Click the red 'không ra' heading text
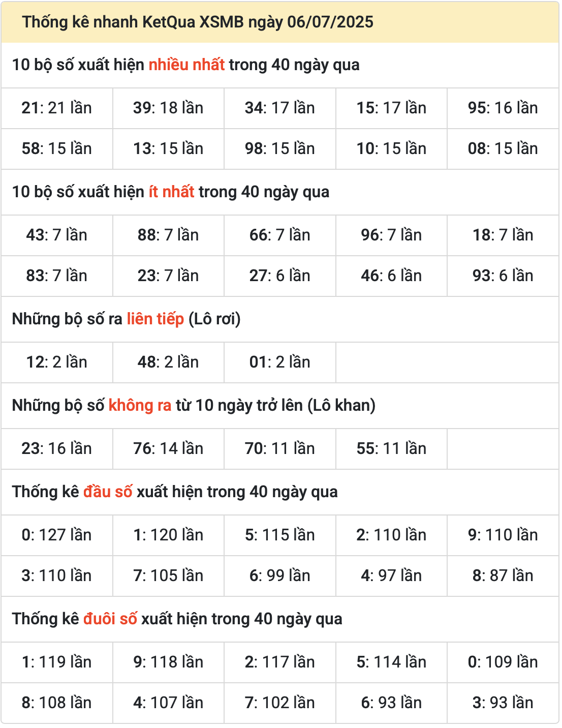The width and height of the screenshot is (562, 728). tap(140, 406)
